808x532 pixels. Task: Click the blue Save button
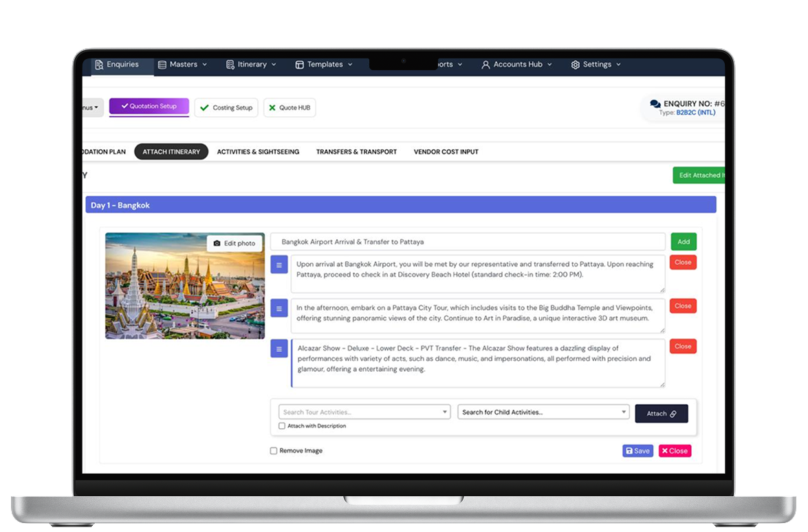[637, 451]
